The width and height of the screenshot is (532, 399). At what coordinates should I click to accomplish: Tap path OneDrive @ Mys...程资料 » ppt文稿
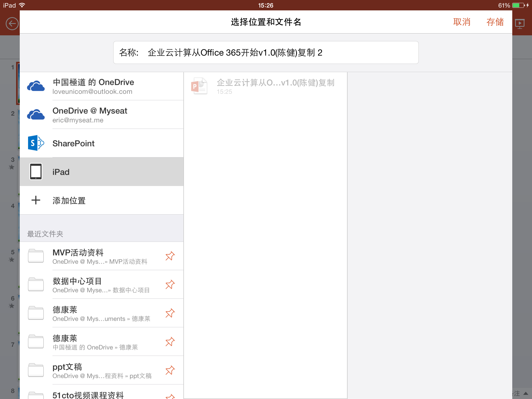pyautogui.click(x=102, y=376)
